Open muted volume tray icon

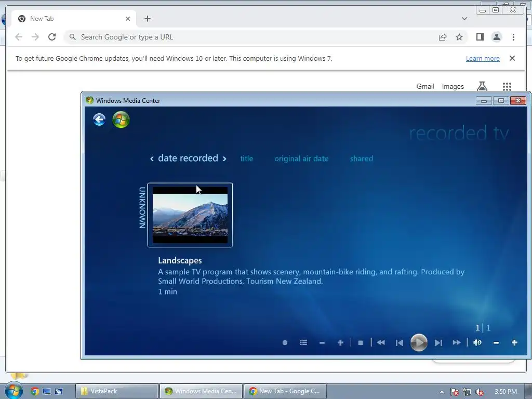pyautogui.click(x=480, y=392)
